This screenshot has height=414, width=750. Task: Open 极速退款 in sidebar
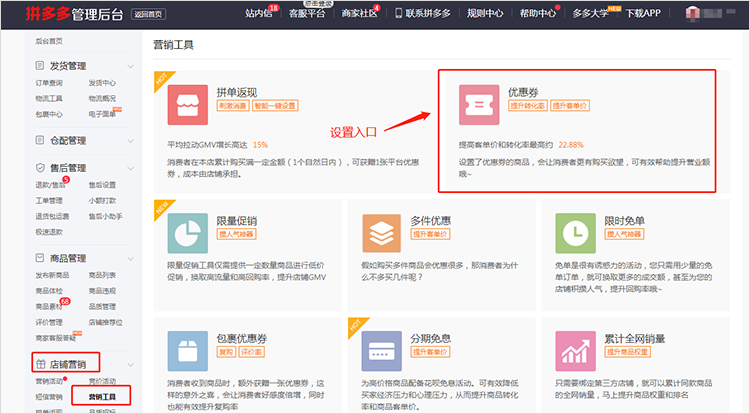pyautogui.click(x=49, y=232)
